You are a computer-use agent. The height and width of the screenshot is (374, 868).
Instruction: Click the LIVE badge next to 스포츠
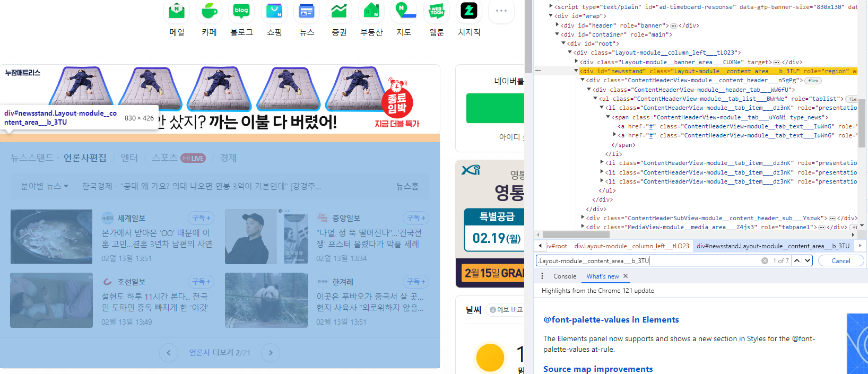[x=193, y=158]
